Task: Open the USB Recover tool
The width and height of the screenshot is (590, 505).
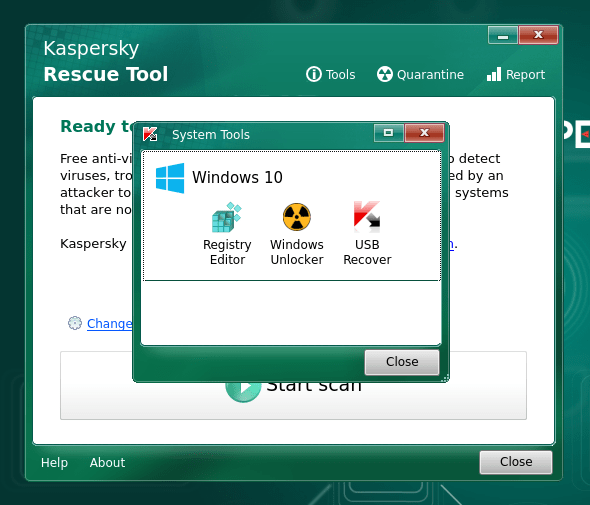Action: click(367, 234)
